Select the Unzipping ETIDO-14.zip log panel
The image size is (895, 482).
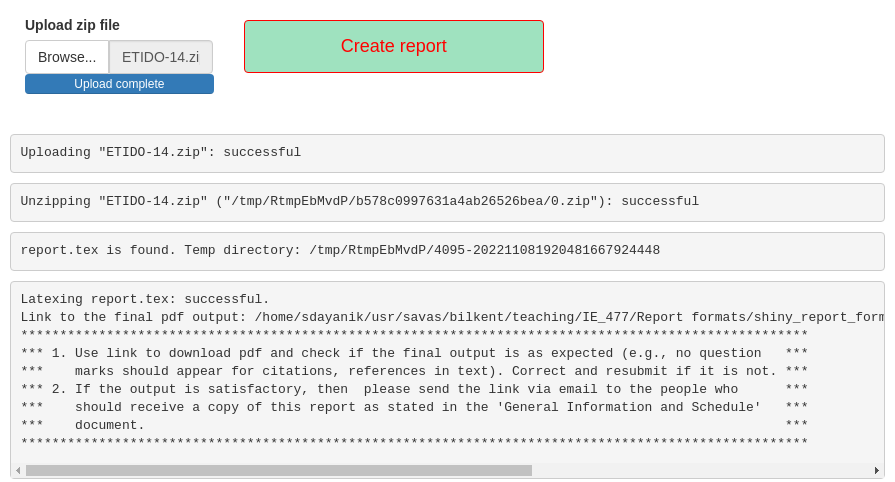[448, 202]
